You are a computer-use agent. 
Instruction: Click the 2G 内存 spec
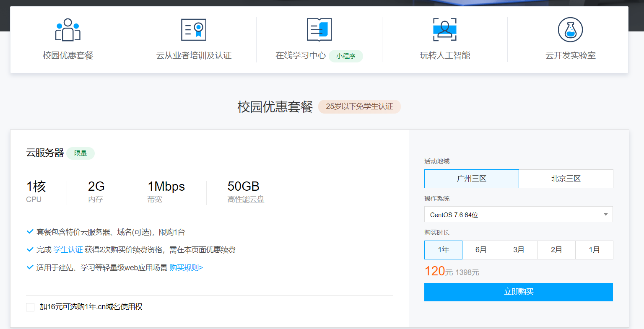click(96, 192)
